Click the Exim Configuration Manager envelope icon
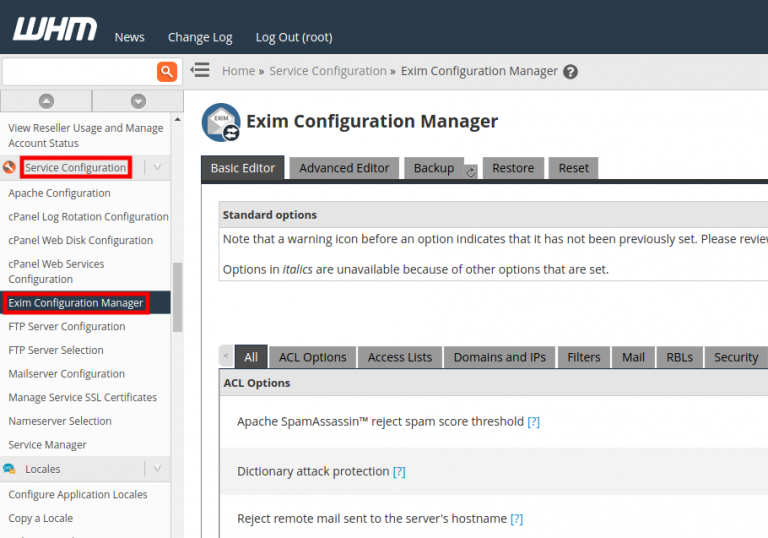 (221, 122)
